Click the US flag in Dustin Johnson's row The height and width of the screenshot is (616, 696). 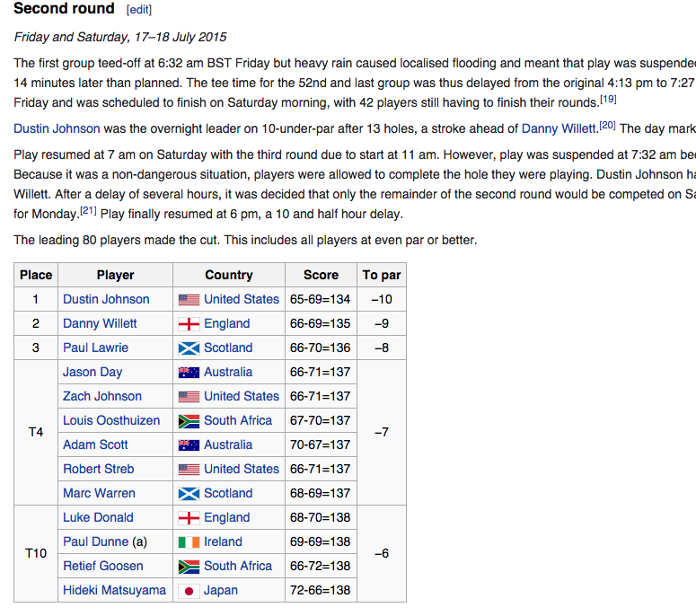(x=189, y=300)
